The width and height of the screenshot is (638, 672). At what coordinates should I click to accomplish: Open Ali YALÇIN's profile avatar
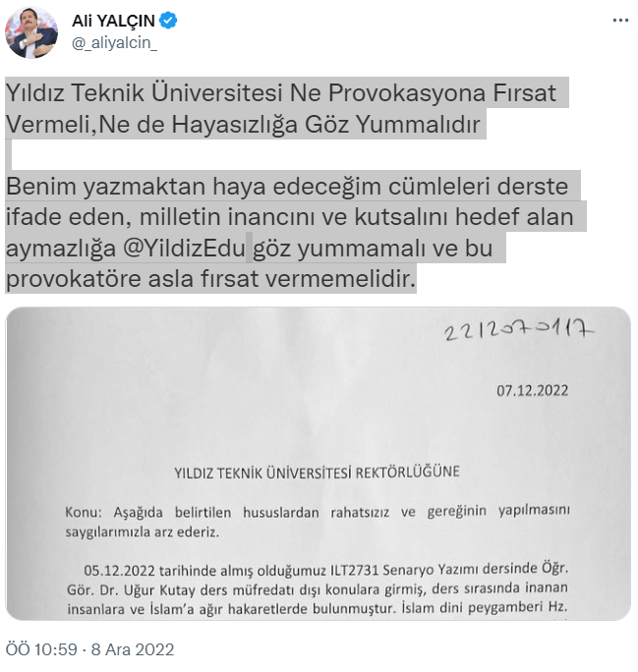pyautogui.click(x=31, y=31)
